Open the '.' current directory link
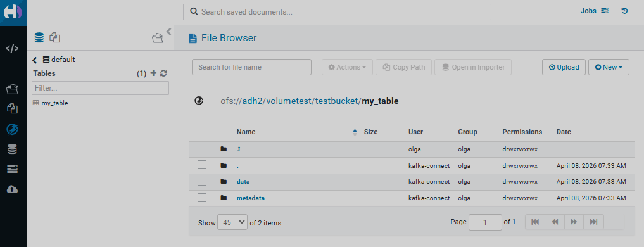 click(x=238, y=166)
